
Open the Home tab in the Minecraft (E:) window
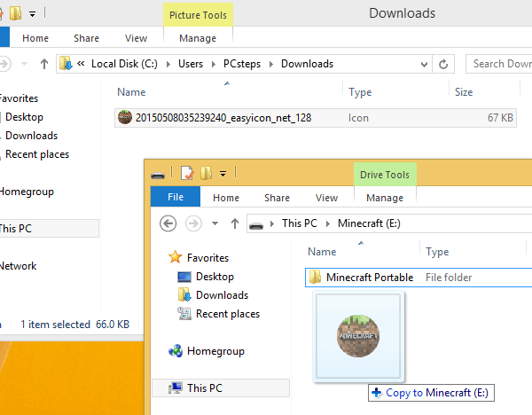(x=226, y=198)
